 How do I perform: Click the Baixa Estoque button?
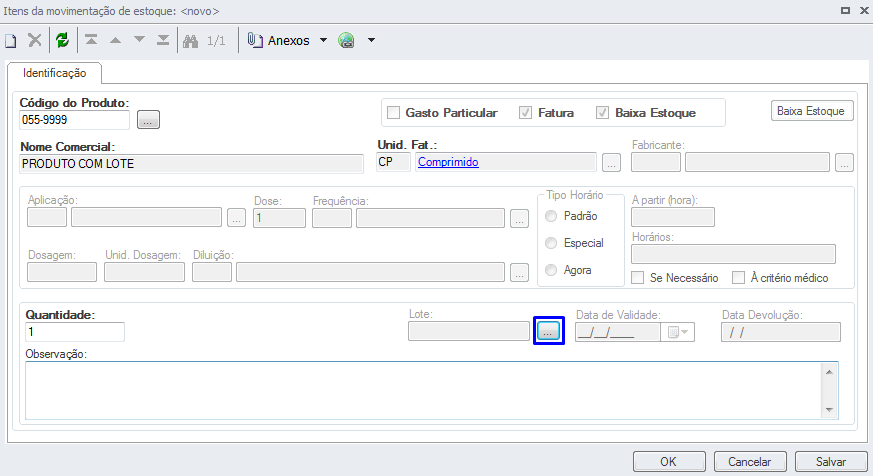point(812,111)
